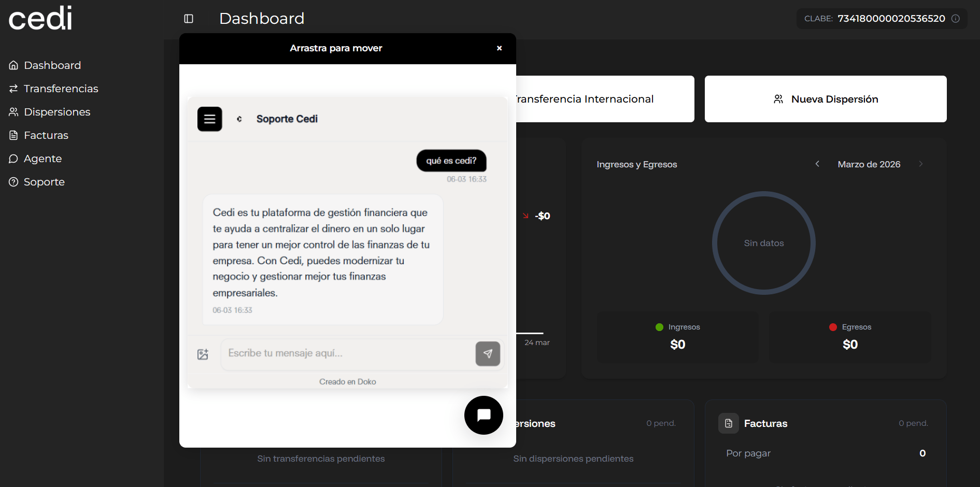Viewport: 980px width, 487px height.
Task: Click the Transferencia Internacional button
Action: pyautogui.click(x=605, y=99)
